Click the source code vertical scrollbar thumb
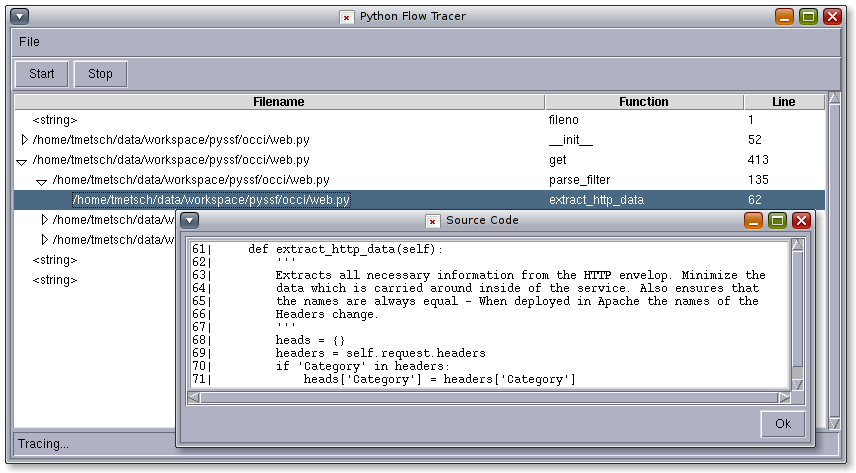This screenshot has width=856, height=473. click(x=798, y=309)
